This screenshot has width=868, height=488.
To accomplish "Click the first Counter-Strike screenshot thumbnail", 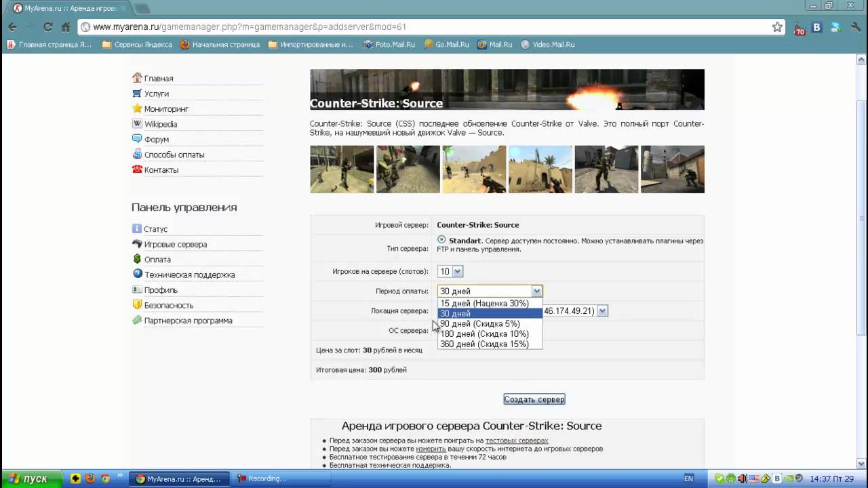I will [x=342, y=169].
